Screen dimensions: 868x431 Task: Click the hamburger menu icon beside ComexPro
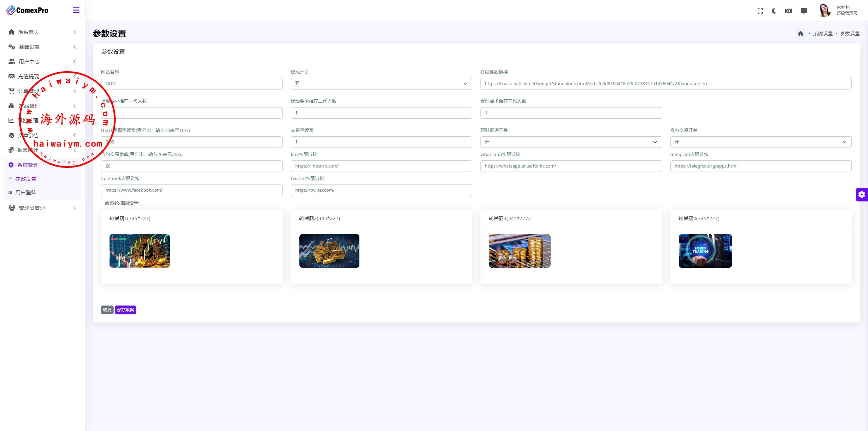76,10
